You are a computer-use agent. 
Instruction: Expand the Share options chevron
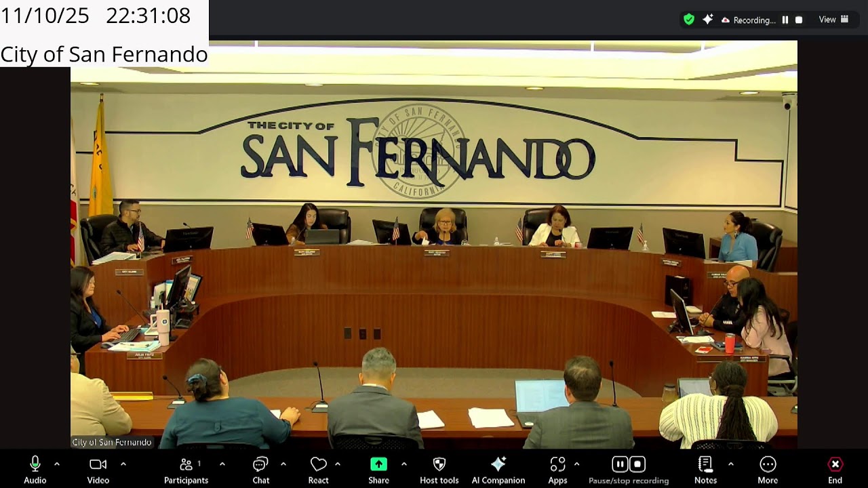point(404,464)
